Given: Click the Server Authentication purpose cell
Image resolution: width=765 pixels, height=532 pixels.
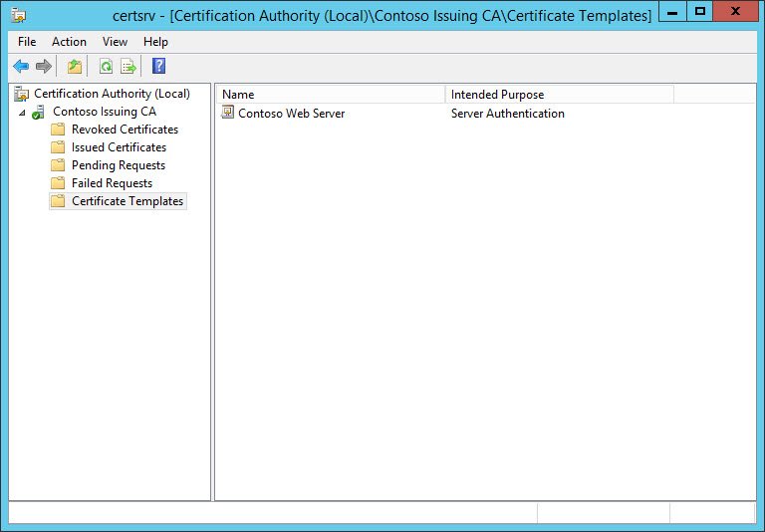Looking at the screenshot, I should click(507, 114).
